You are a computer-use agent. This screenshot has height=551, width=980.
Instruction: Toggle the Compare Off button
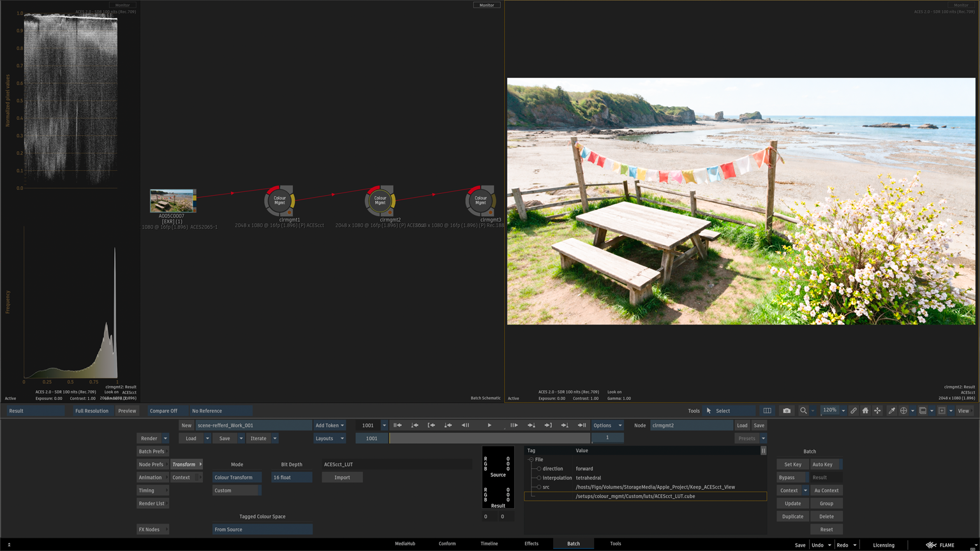click(x=164, y=411)
